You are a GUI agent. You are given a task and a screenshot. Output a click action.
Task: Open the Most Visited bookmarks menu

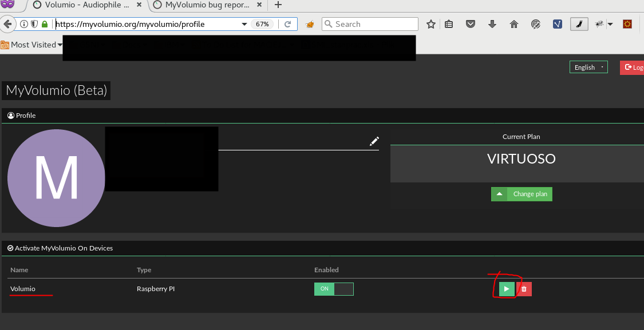[x=31, y=45]
